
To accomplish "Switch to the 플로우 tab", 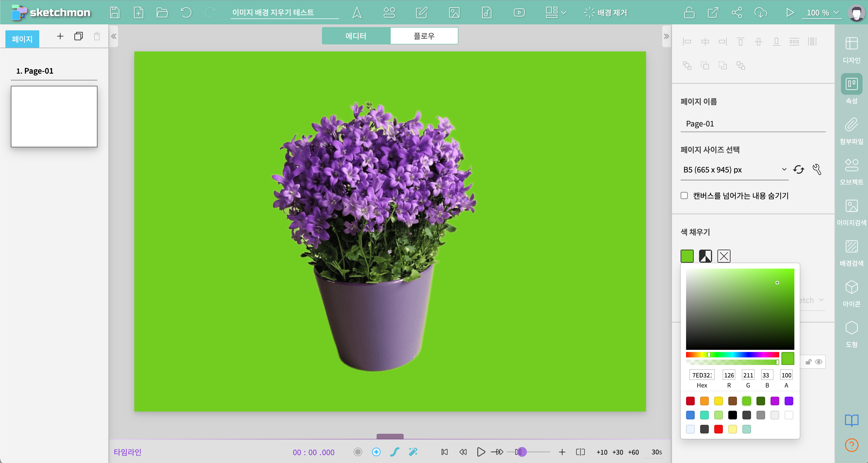I will (424, 36).
